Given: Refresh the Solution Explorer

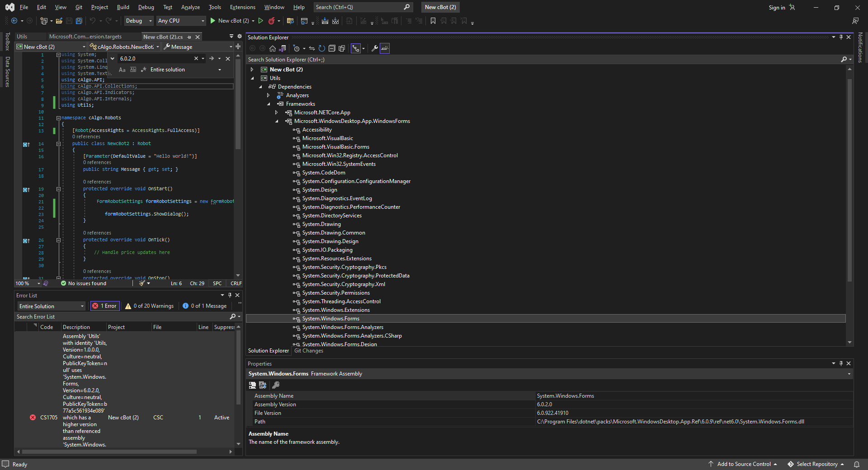Looking at the screenshot, I should (x=321, y=48).
